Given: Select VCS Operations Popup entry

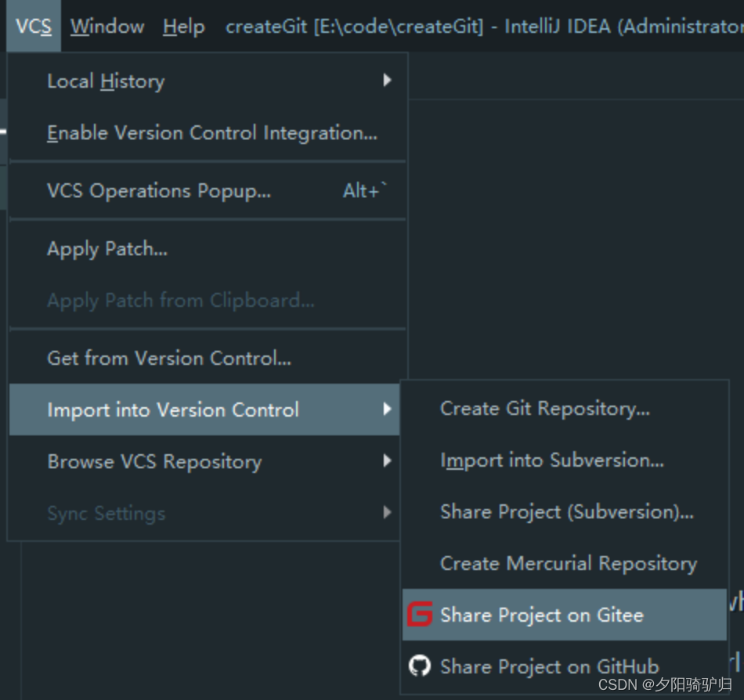Looking at the screenshot, I should (x=208, y=190).
